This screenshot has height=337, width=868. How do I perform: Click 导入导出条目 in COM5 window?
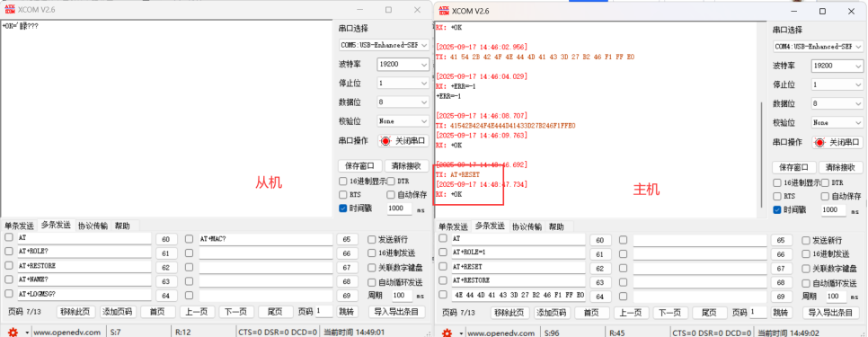(x=397, y=312)
